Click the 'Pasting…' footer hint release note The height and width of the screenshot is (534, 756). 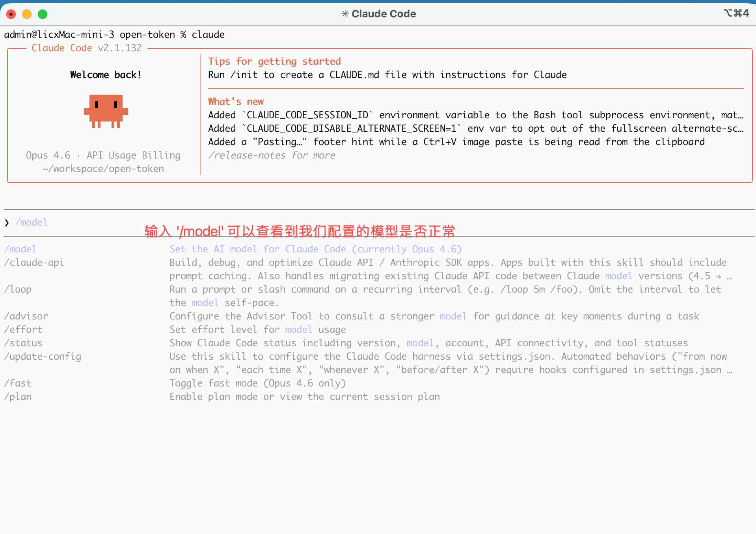point(456,142)
